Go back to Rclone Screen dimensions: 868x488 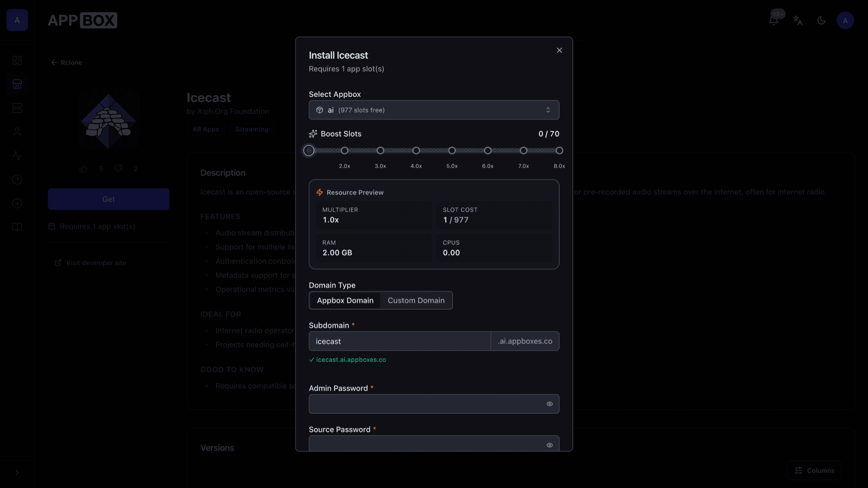(x=66, y=62)
